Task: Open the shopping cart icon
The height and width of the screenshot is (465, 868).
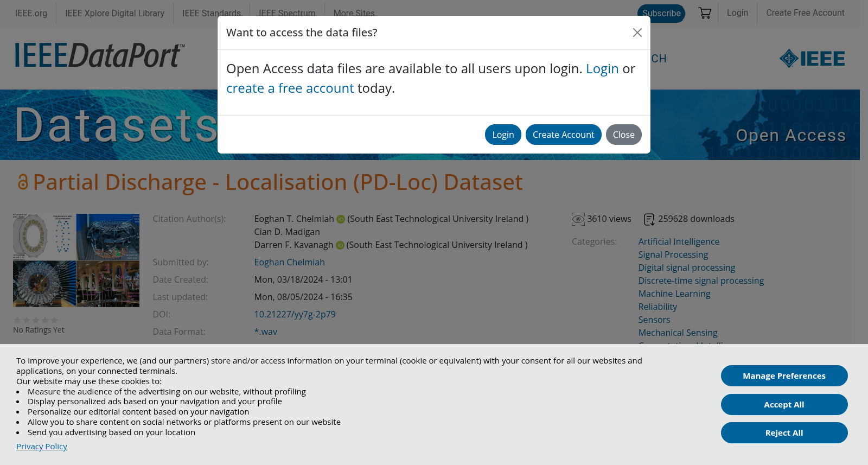Action: (x=705, y=13)
